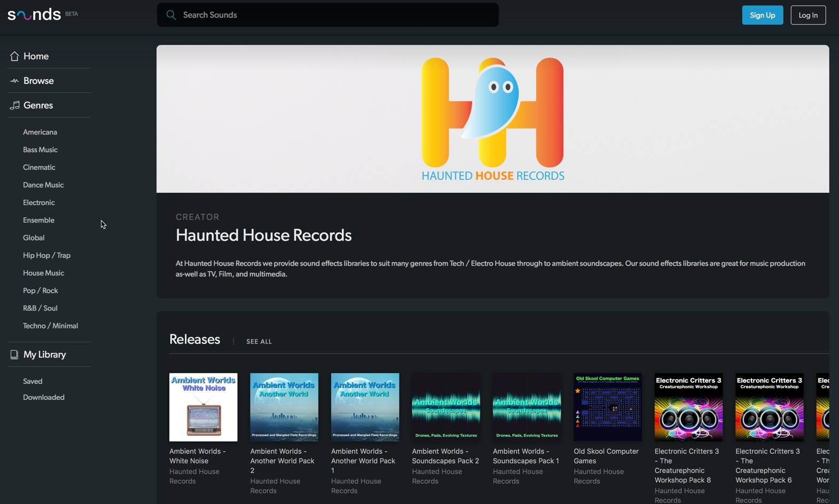839x504 pixels.
Task: Open Another World Pack 1 cover art
Action: [x=365, y=407]
